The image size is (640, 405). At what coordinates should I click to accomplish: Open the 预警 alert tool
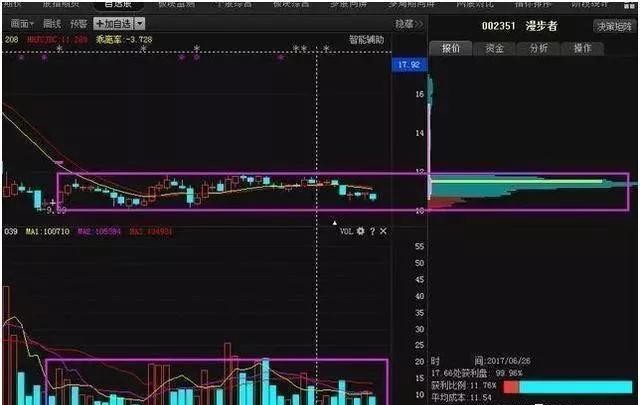tap(79, 24)
